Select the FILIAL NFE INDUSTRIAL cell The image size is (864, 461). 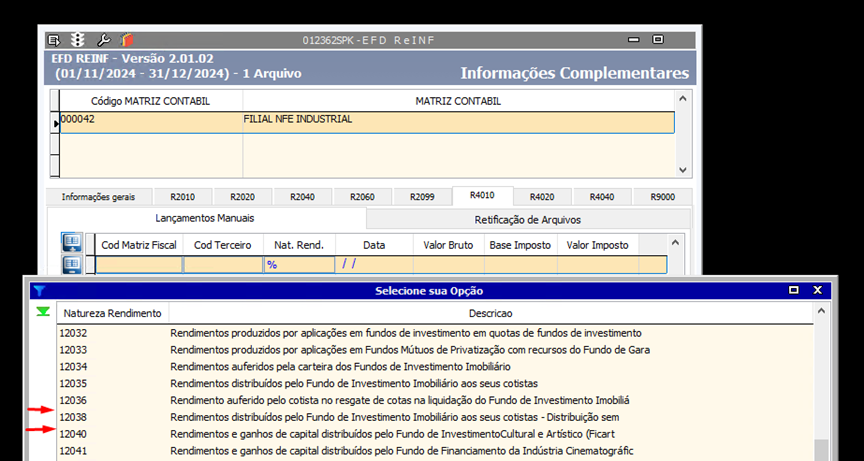(458, 122)
